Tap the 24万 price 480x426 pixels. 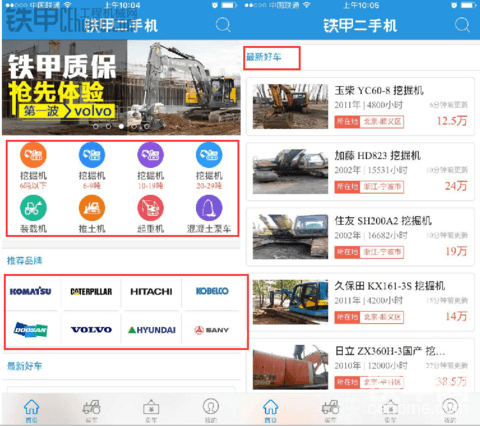(x=456, y=186)
